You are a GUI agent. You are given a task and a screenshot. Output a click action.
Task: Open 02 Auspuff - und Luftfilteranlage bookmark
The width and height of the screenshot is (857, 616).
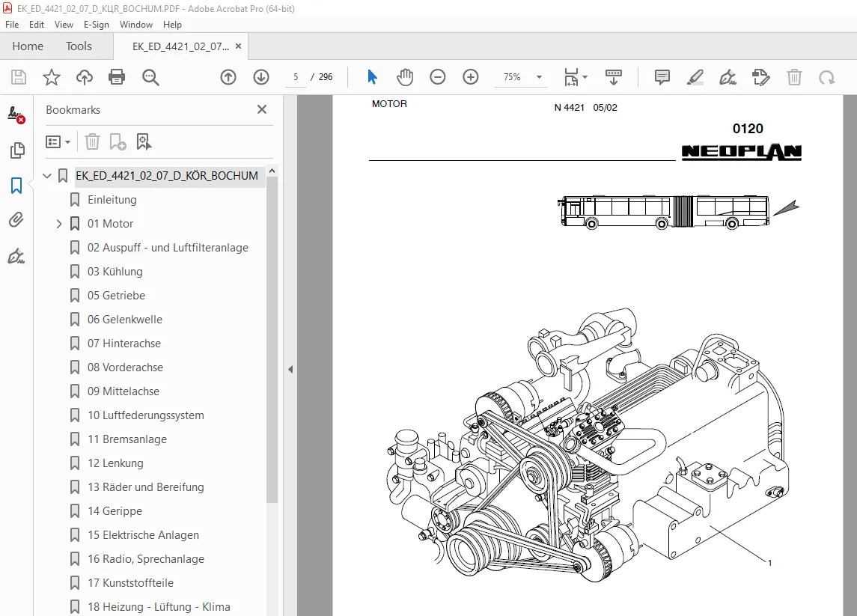point(168,248)
